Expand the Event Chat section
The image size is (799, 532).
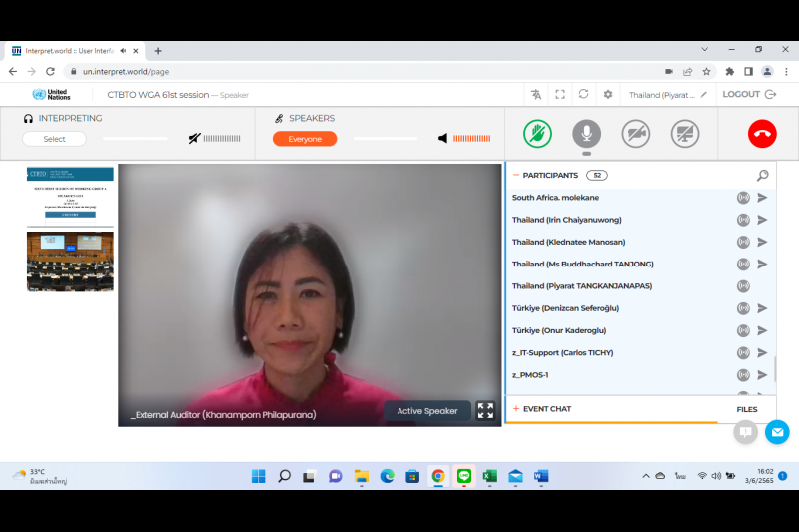coord(546,409)
